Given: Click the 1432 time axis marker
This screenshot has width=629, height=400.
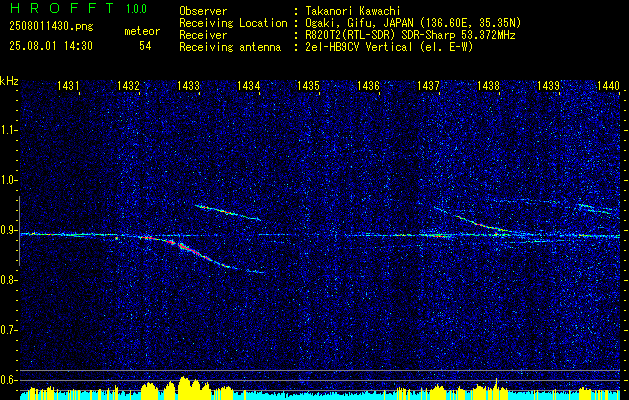Looking at the screenshot, I should 128,85.
